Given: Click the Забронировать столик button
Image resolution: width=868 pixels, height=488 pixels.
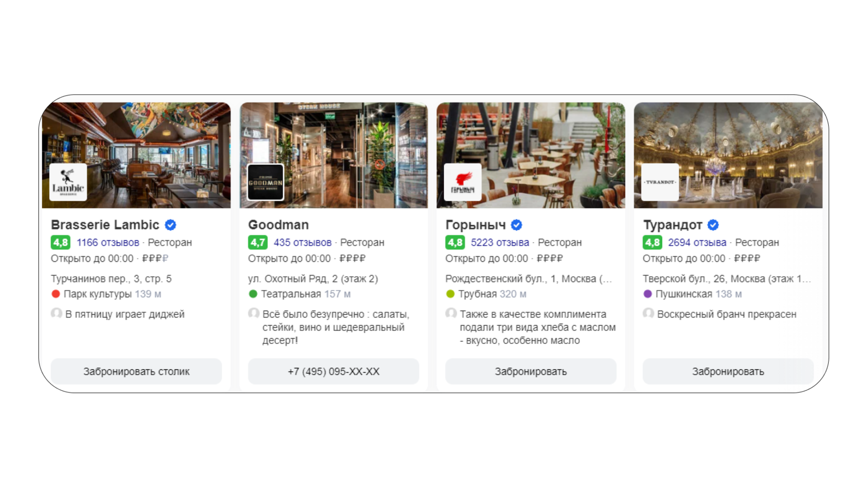Looking at the screenshot, I should tap(136, 371).
